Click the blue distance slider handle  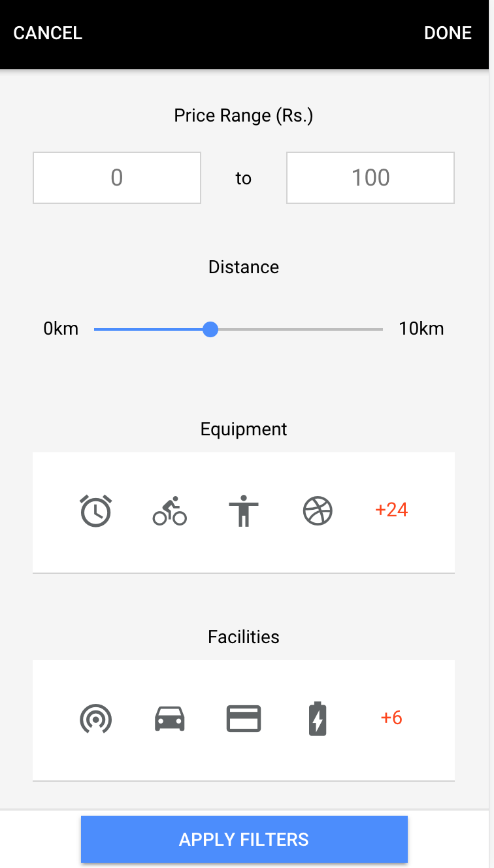tap(210, 329)
